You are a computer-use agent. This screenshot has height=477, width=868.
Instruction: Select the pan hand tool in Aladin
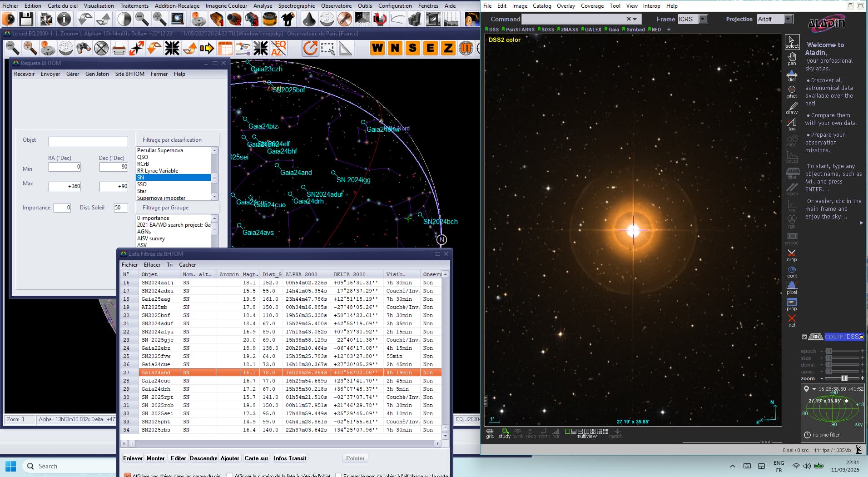[792, 59]
